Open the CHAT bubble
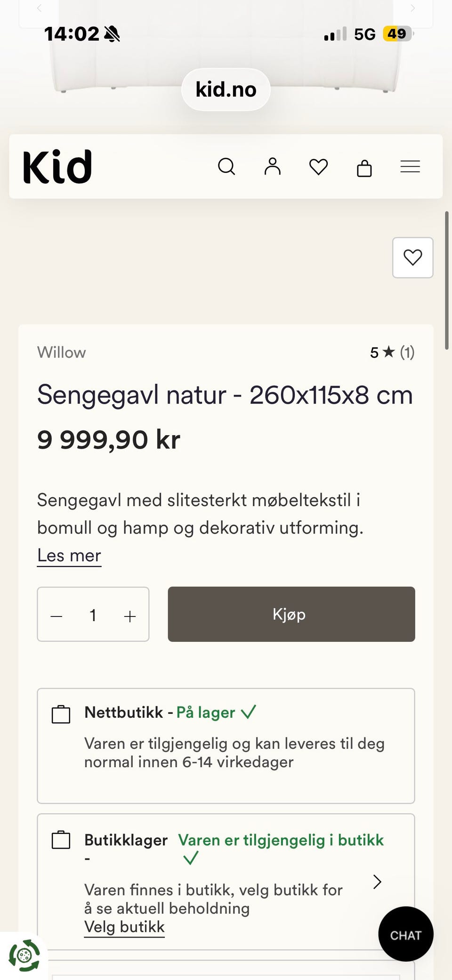 click(406, 934)
